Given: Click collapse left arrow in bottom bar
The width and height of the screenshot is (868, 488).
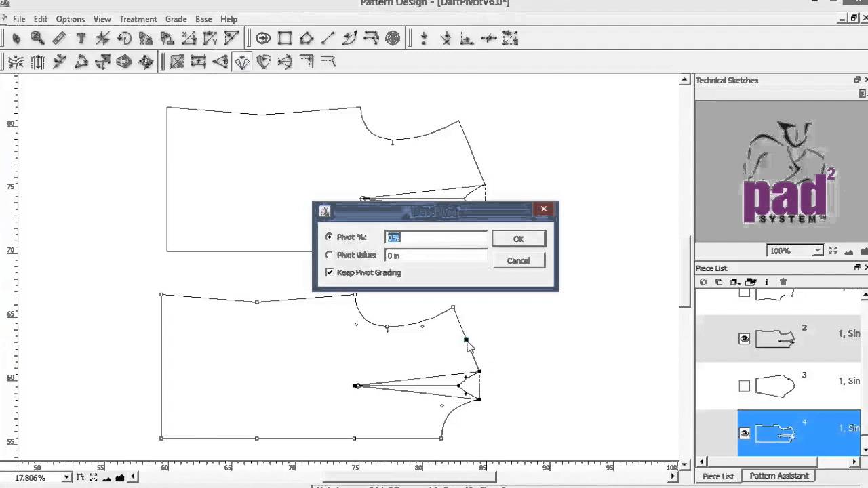Looking at the screenshot, I should [134, 478].
